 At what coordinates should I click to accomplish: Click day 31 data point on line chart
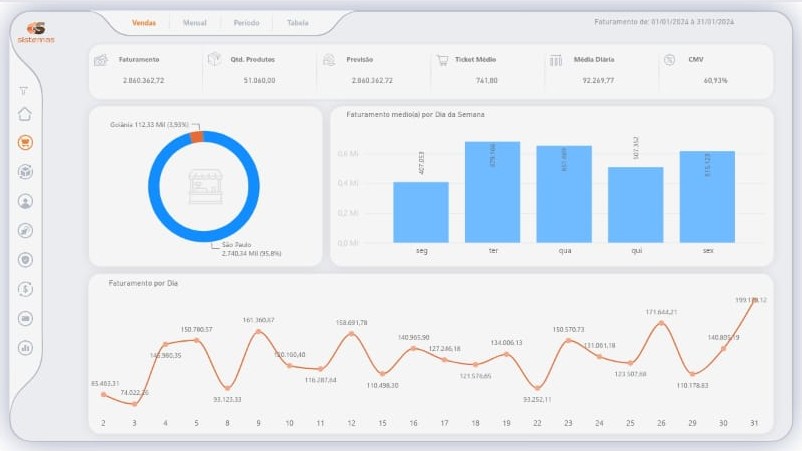click(x=754, y=301)
